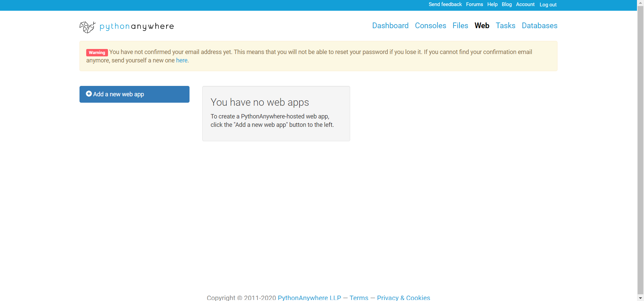Click the 'You have no web apps' heading
Viewport: 644px width, 301px height.
pyautogui.click(x=260, y=102)
